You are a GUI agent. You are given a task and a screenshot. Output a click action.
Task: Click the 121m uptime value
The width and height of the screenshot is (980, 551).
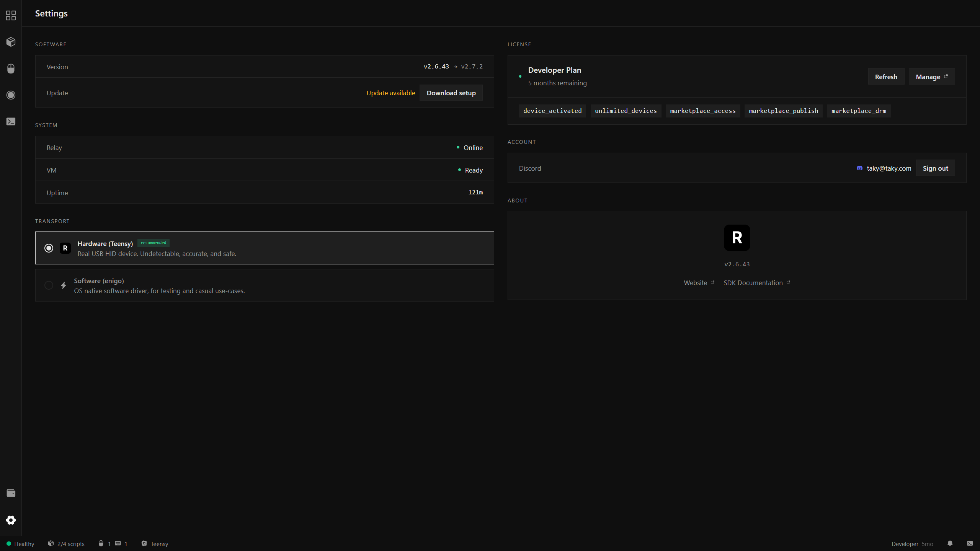pyautogui.click(x=475, y=192)
